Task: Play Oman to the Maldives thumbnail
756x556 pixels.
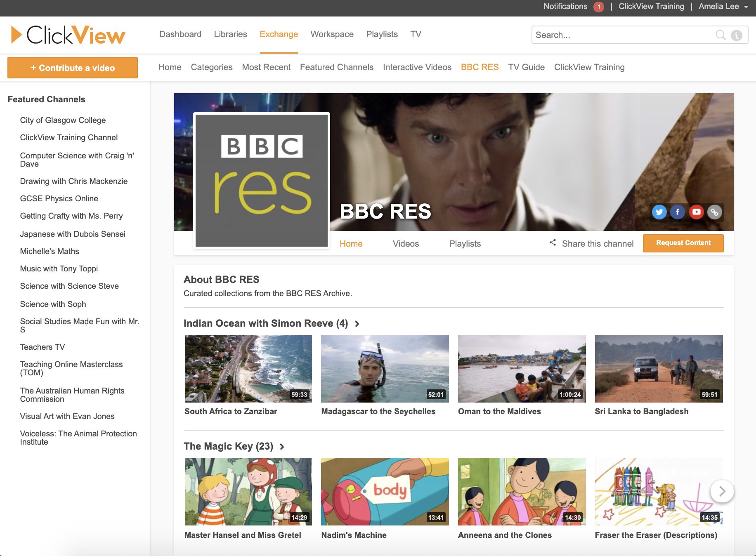Action: tap(522, 369)
